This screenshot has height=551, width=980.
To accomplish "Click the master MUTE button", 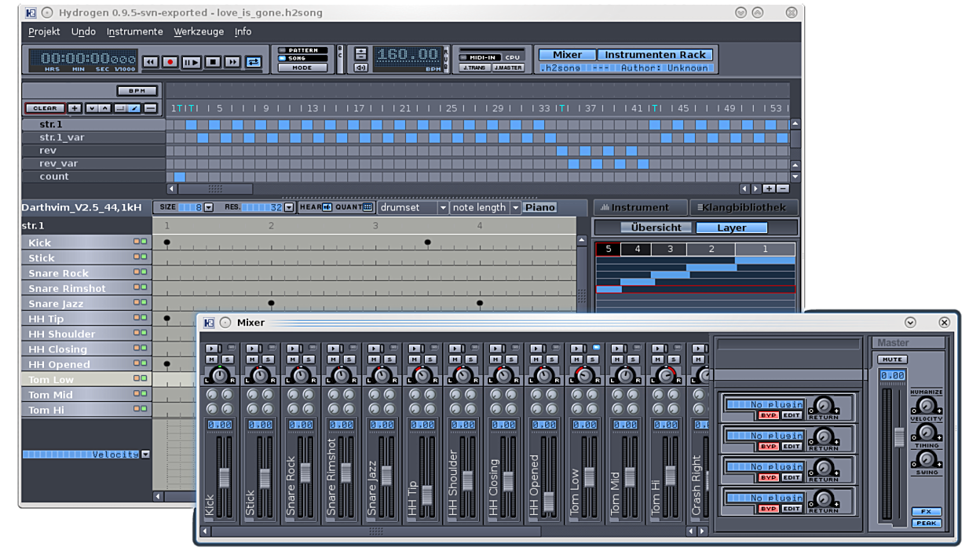I will click(892, 359).
